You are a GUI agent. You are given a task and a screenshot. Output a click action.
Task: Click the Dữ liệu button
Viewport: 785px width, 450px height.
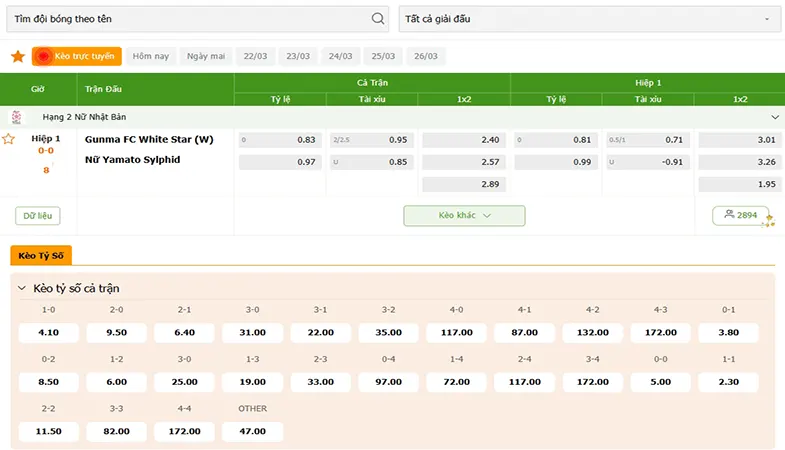pyautogui.click(x=38, y=216)
